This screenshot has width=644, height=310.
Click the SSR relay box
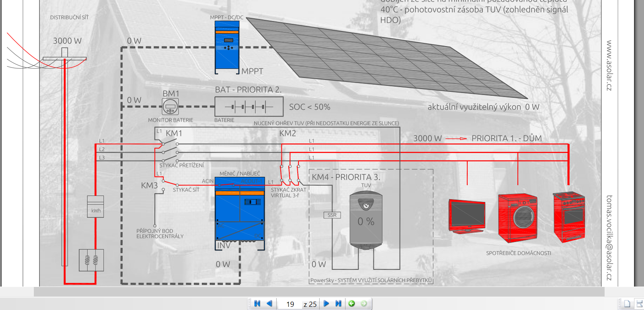click(x=332, y=215)
